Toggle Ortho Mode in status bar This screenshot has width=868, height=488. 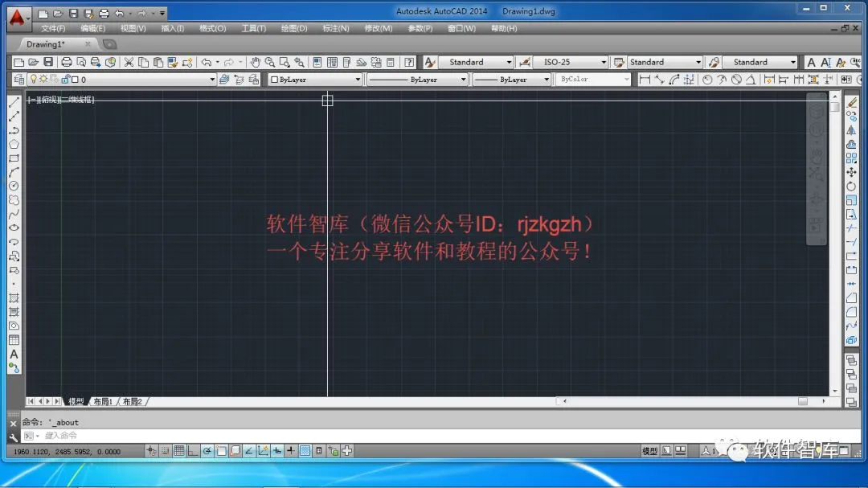(x=193, y=451)
